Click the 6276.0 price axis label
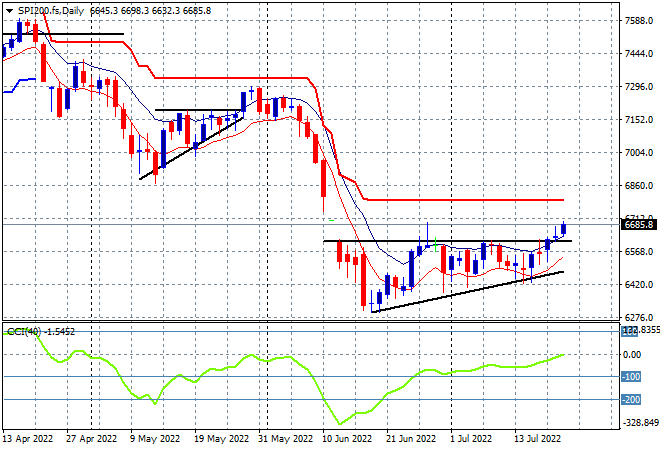This screenshot has height=450, width=660. click(639, 318)
